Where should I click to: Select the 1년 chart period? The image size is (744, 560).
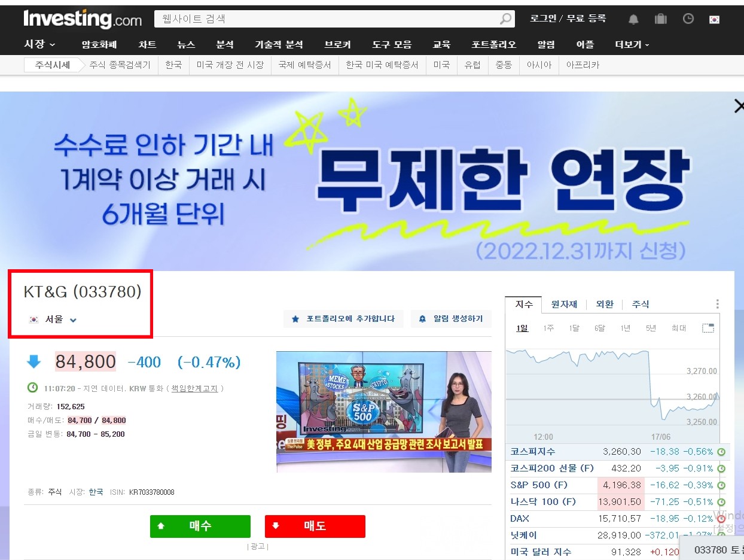(x=625, y=328)
